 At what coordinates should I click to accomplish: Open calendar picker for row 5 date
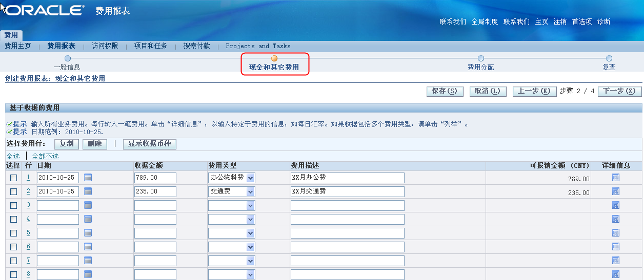coord(88,233)
